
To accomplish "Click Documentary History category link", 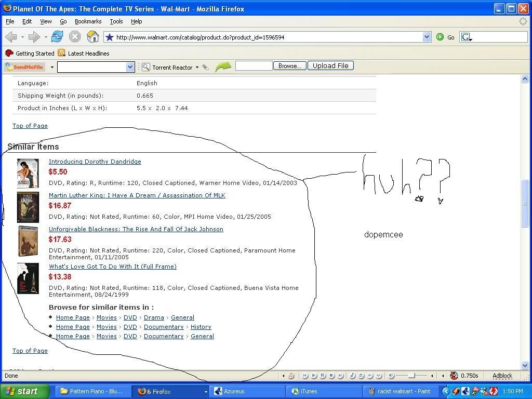I will 201,327.
